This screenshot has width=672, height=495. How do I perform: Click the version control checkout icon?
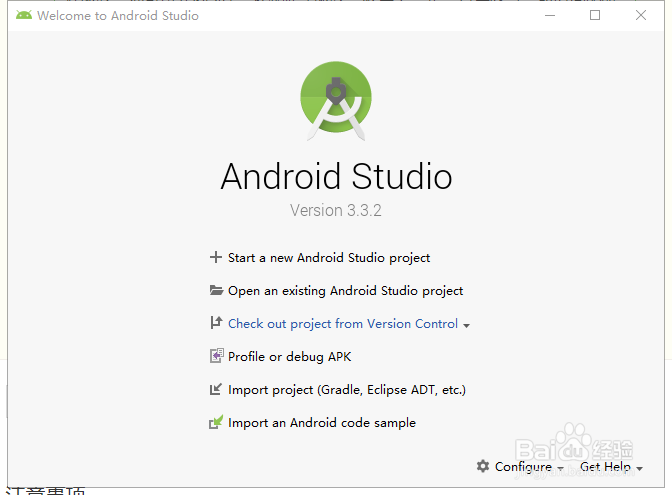(216, 323)
